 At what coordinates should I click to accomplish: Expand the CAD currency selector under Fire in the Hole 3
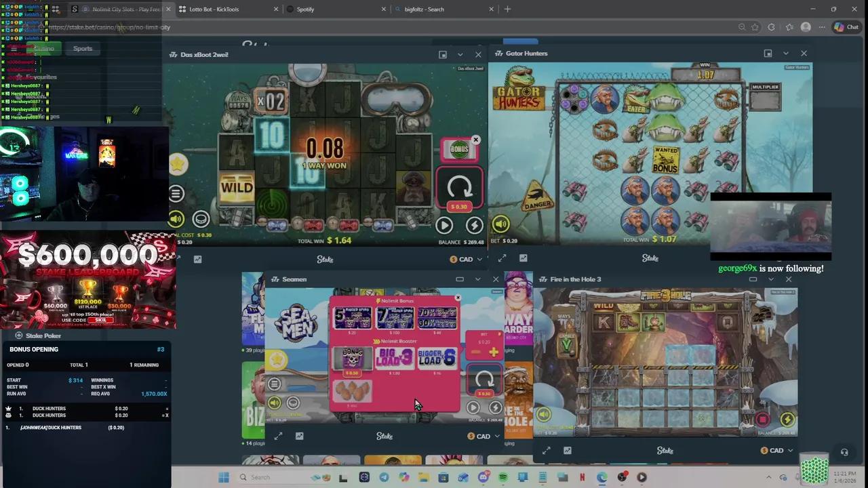[776, 450]
